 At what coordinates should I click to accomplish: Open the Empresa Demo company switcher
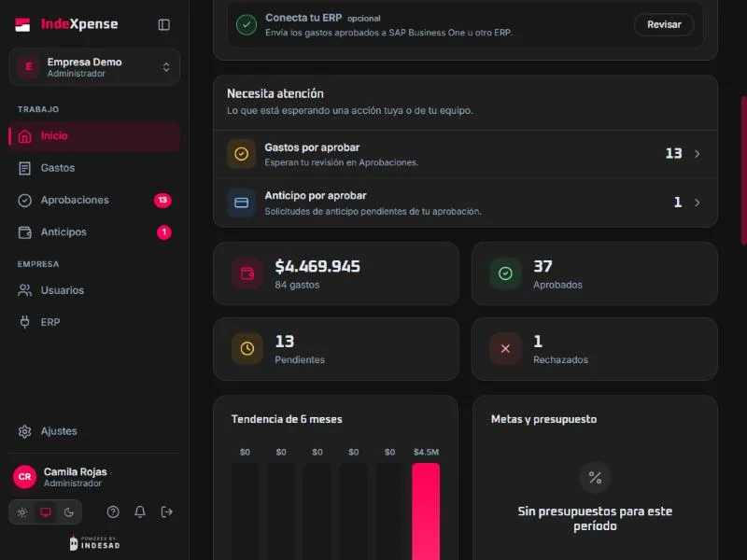pos(94,67)
